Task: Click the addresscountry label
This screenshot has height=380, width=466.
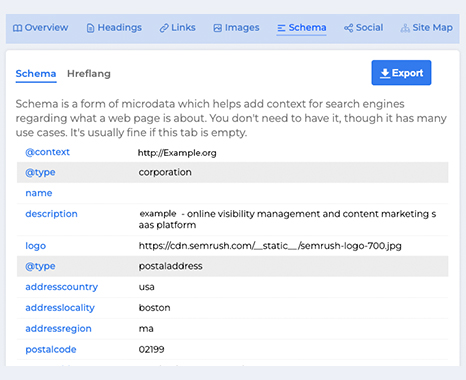Action: pos(62,287)
